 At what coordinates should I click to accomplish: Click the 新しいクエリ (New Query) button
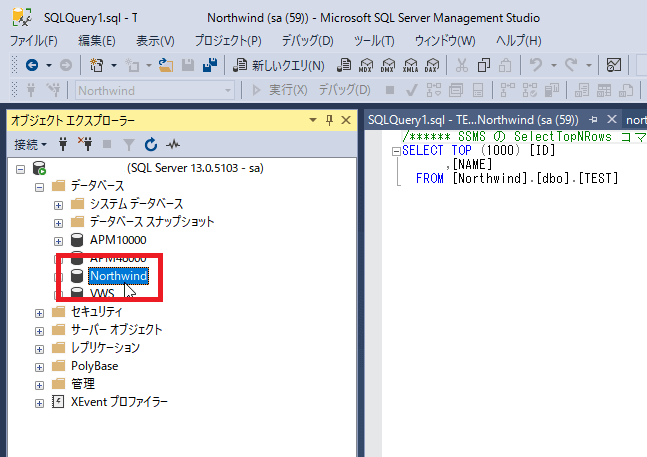click(279, 66)
